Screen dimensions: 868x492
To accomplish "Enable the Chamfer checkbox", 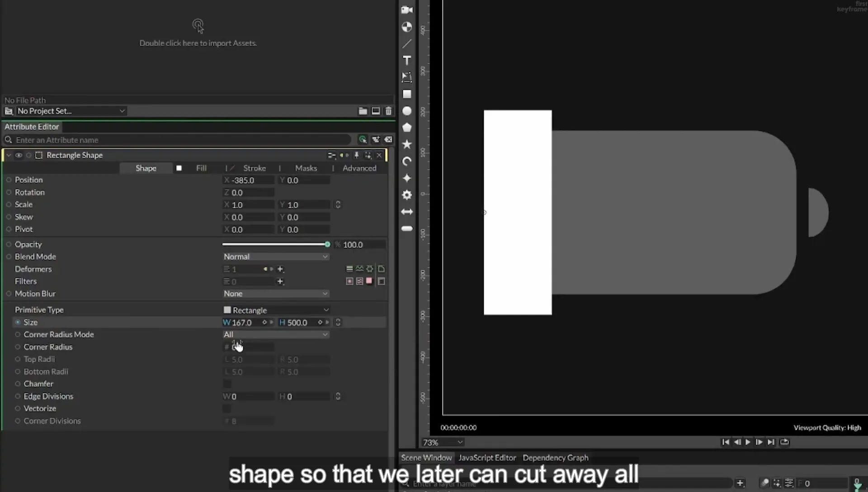I will 227,384.
